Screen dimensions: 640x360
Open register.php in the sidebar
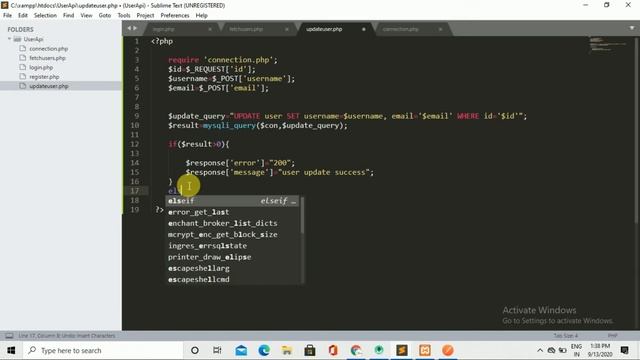tap(44, 77)
